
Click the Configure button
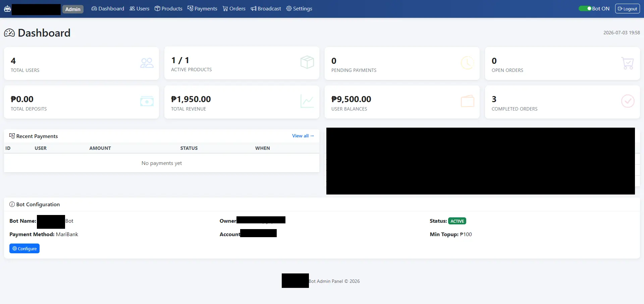pos(24,249)
